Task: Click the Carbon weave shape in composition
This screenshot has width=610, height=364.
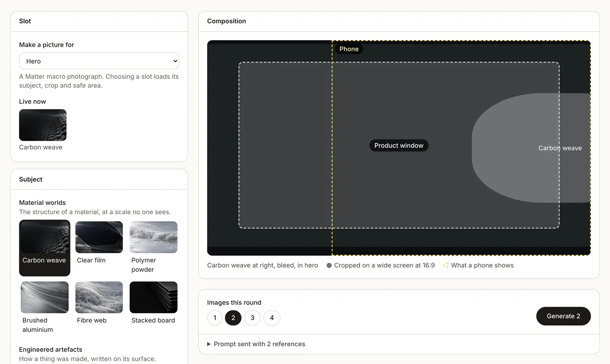Action: pos(531,148)
